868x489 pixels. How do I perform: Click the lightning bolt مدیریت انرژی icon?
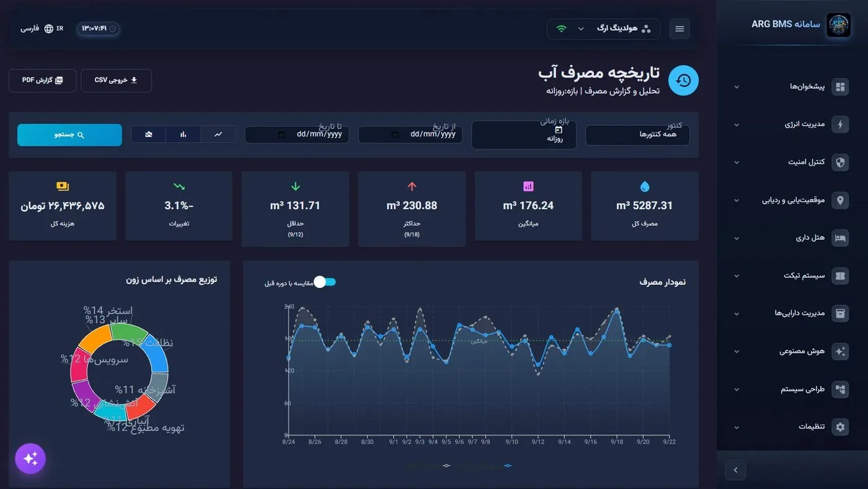click(x=840, y=125)
